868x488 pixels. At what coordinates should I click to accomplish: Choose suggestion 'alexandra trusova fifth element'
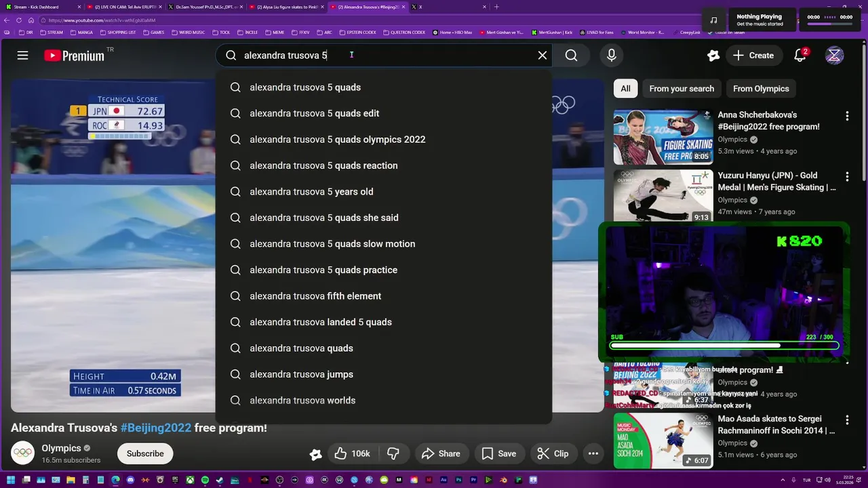tap(384, 296)
